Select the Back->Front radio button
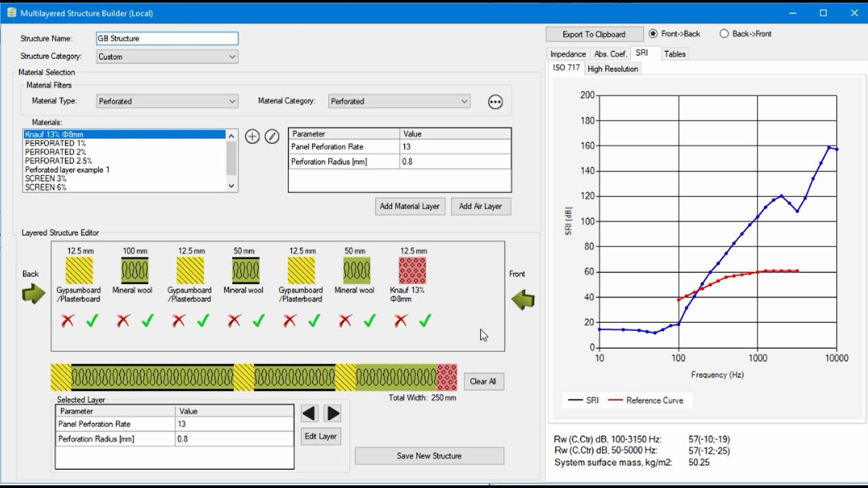Screen dimensions: 868x488 [724, 33]
